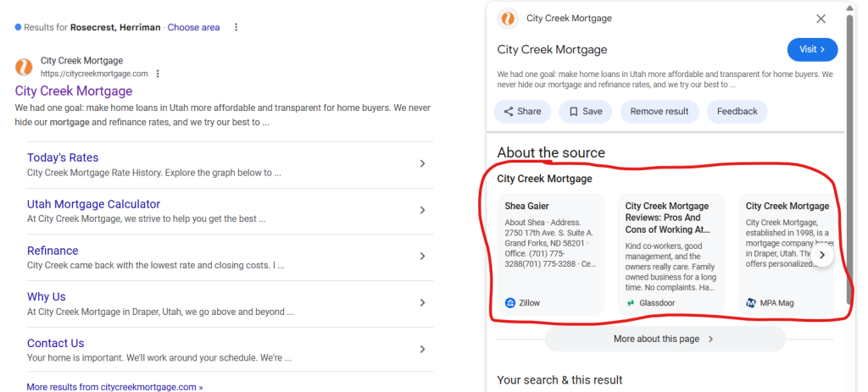
Task: Open the Refinance sitelink
Action: [53, 251]
